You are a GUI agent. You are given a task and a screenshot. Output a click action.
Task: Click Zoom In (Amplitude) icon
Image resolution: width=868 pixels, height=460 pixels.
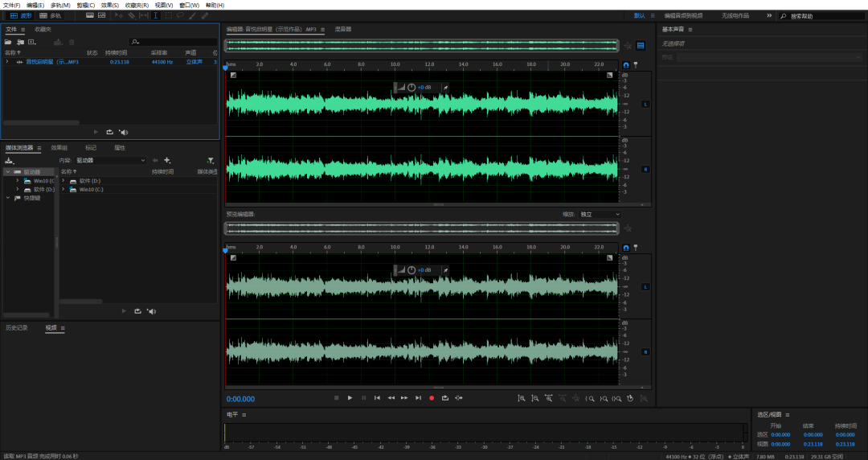click(x=522, y=399)
